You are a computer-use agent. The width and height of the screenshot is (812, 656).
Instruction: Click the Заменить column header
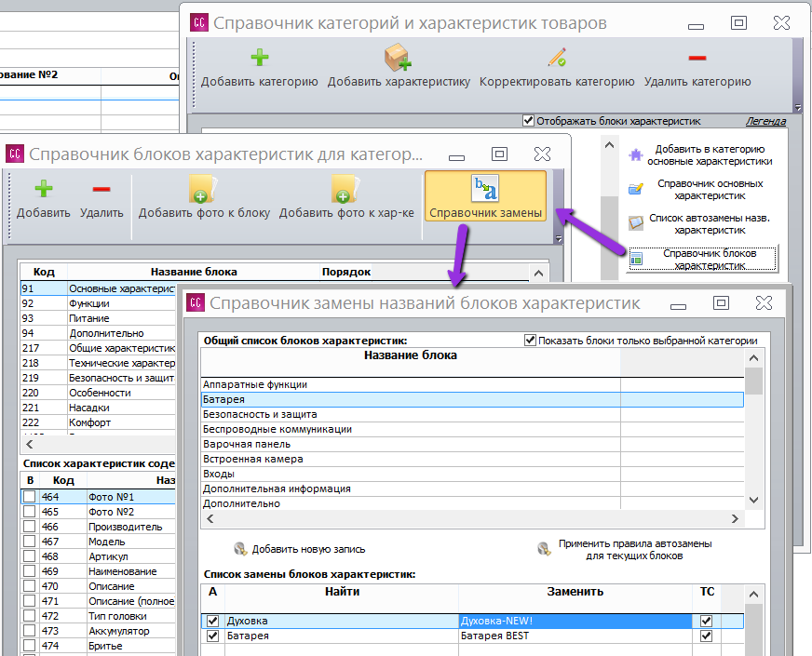[x=575, y=592]
